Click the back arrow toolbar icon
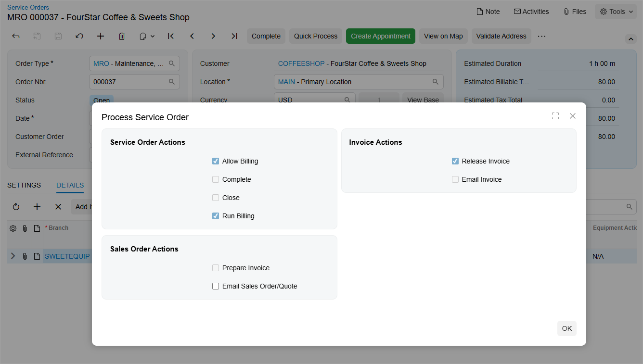This screenshot has height=364, width=643. coord(16,36)
